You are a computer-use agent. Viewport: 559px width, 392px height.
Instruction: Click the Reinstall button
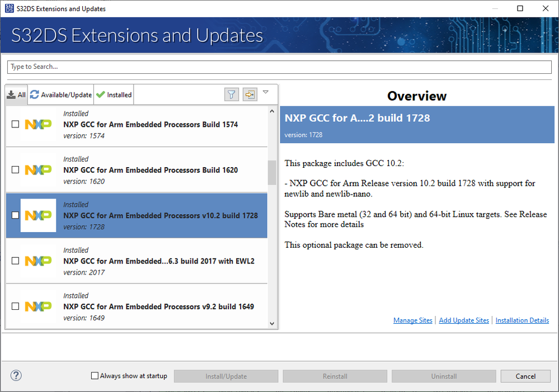pyautogui.click(x=335, y=376)
